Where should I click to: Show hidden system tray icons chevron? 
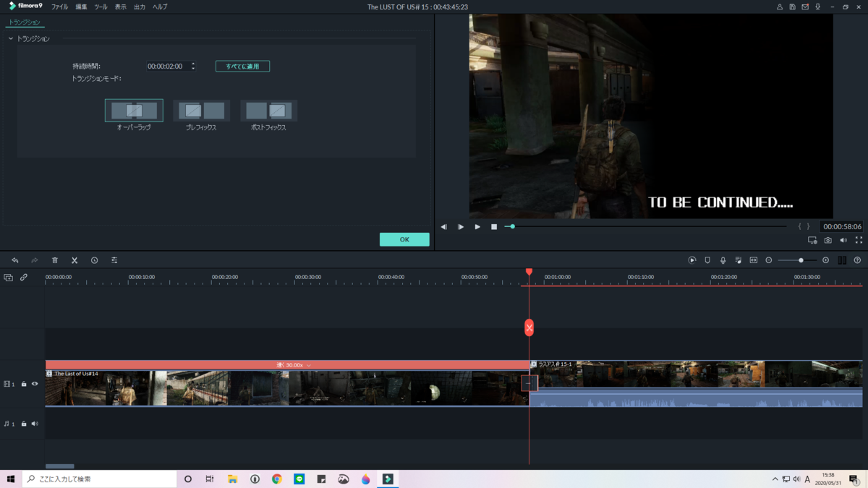775,479
